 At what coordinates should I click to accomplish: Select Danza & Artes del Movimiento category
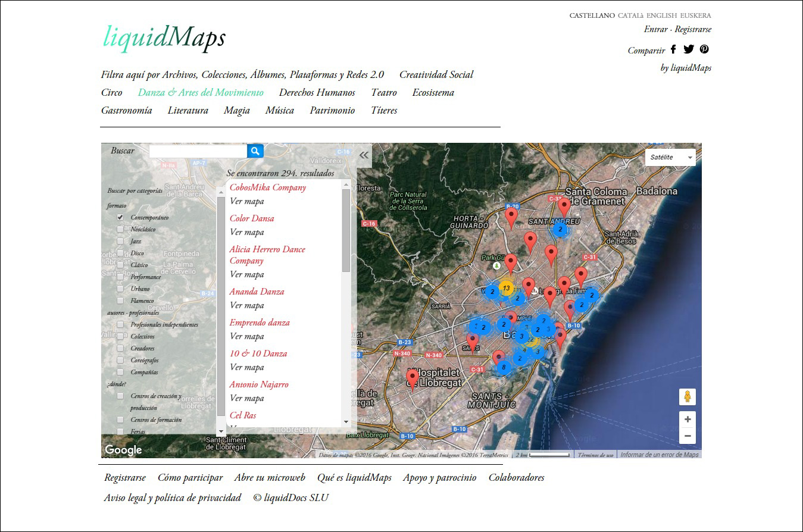[x=201, y=92]
